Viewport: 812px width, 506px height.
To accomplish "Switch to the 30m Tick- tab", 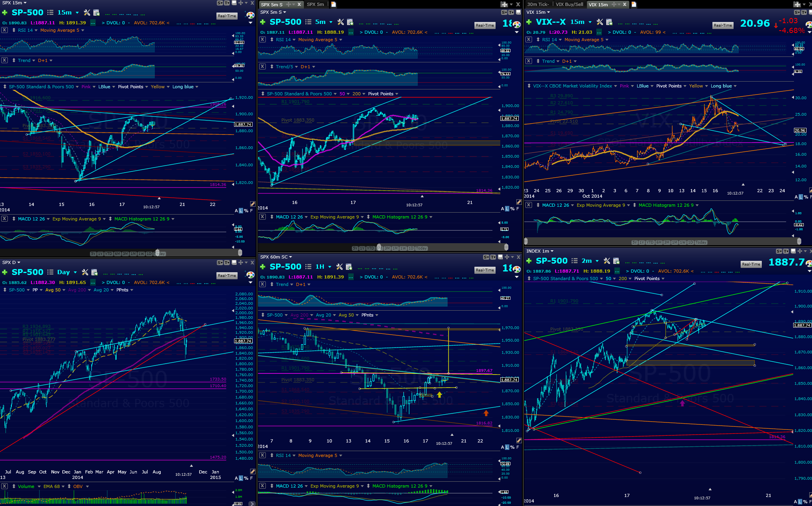I will 538,4.
